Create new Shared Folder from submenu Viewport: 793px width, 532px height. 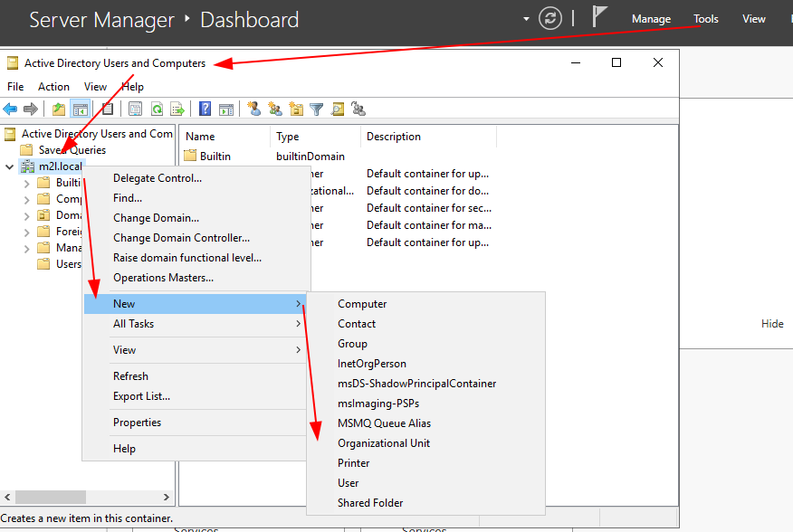[425, 503]
